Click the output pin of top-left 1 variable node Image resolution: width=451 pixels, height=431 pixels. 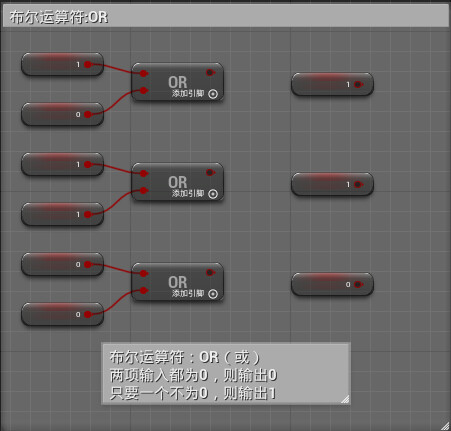[x=88, y=64]
